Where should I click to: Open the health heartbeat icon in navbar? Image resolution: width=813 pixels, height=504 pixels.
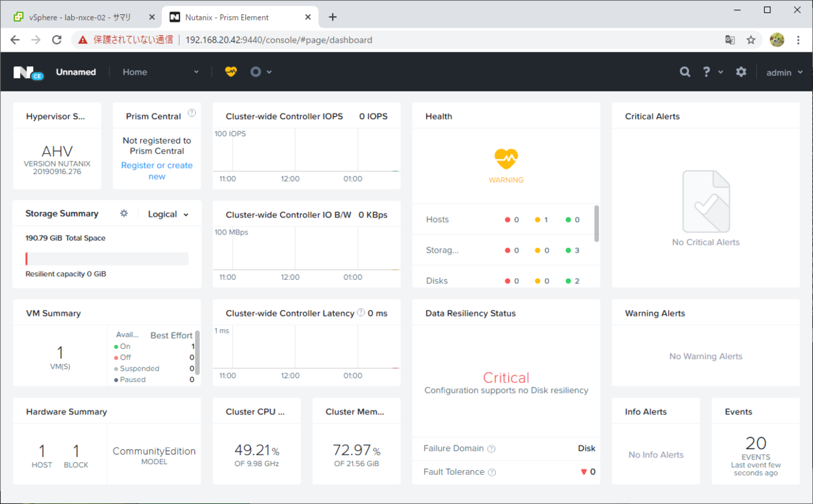[x=231, y=72]
